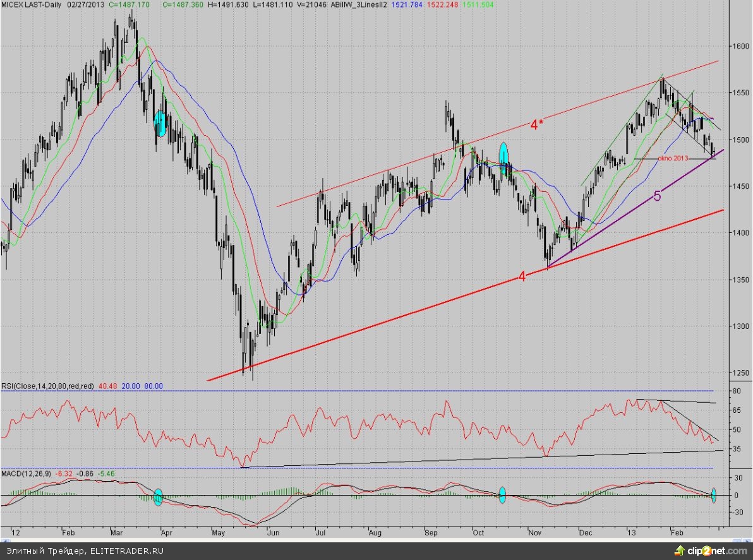Click the cyan ellipse marker on April candles
Viewport: 753px width, 560px height.
click(160, 123)
